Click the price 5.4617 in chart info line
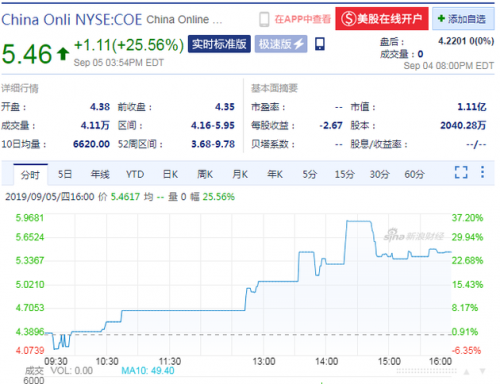This screenshot has height=384, width=500. click(125, 197)
